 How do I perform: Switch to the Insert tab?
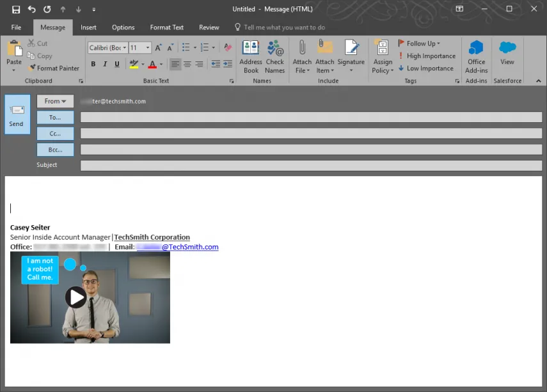(88, 27)
